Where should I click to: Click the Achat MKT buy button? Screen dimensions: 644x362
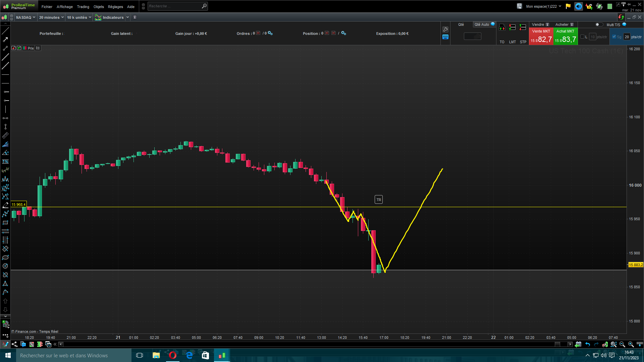[x=566, y=37]
